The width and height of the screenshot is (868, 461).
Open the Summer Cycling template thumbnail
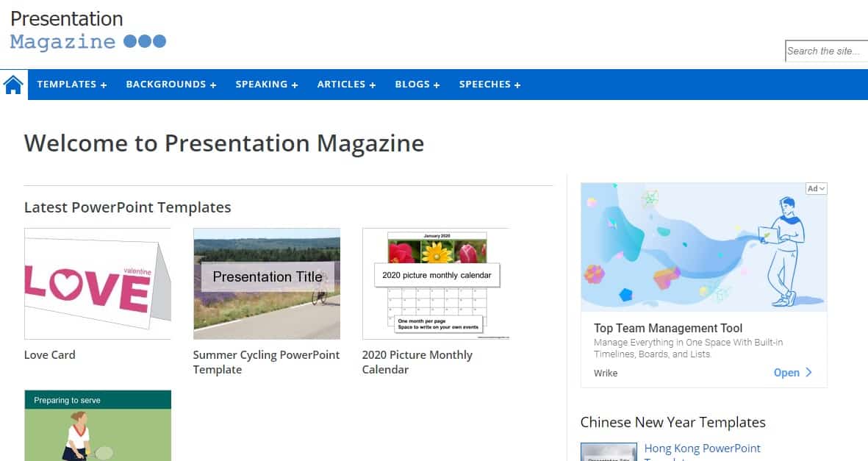(x=267, y=284)
